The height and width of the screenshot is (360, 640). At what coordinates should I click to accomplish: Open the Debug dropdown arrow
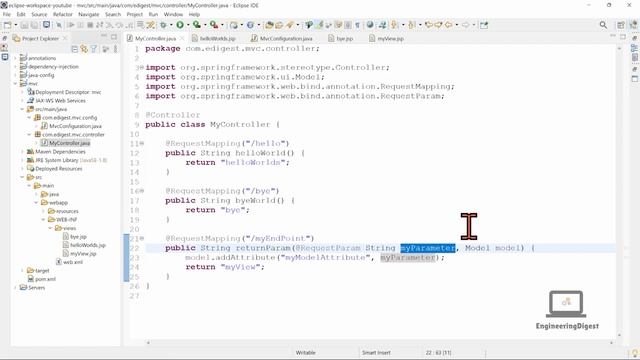click(x=171, y=25)
